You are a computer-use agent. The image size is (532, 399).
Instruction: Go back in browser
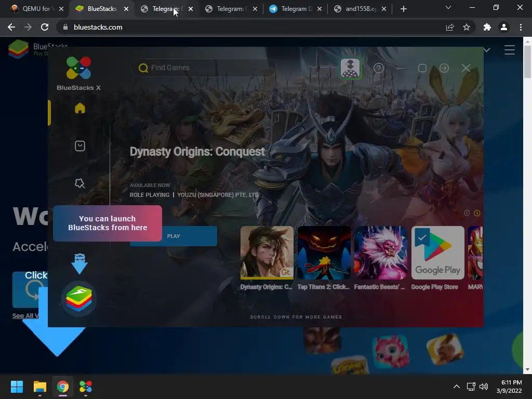[x=11, y=27]
